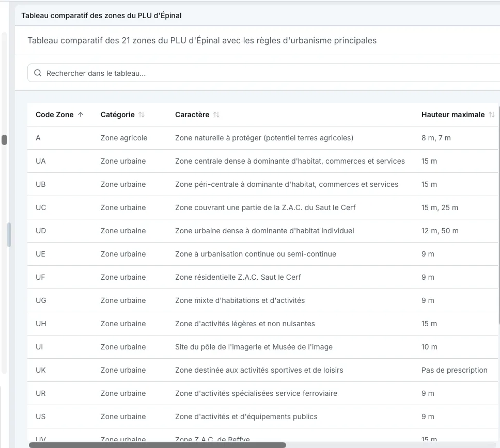The height and width of the screenshot is (448, 500).
Task: Select the 'Tableau comparatif des zones du PLU d'Épinal' title
Action: 101,15
